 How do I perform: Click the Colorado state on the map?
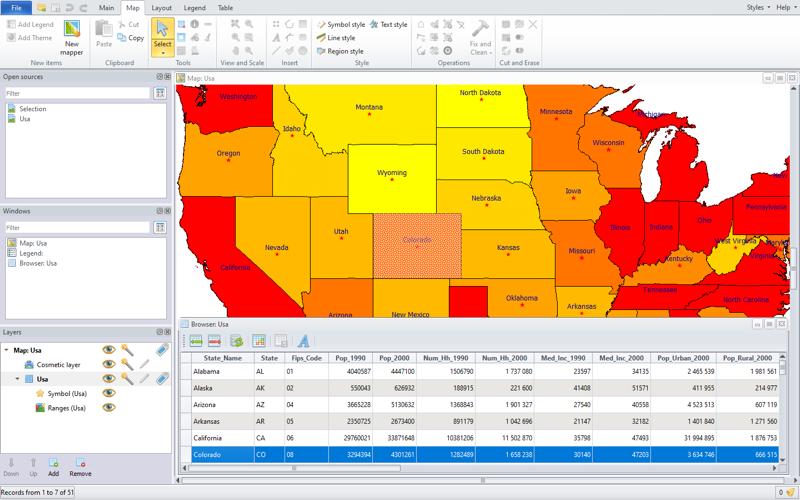(x=417, y=245)
